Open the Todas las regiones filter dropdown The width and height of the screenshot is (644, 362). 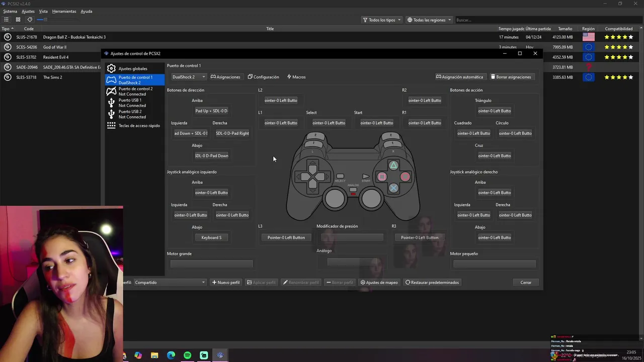tap(429, 20)
